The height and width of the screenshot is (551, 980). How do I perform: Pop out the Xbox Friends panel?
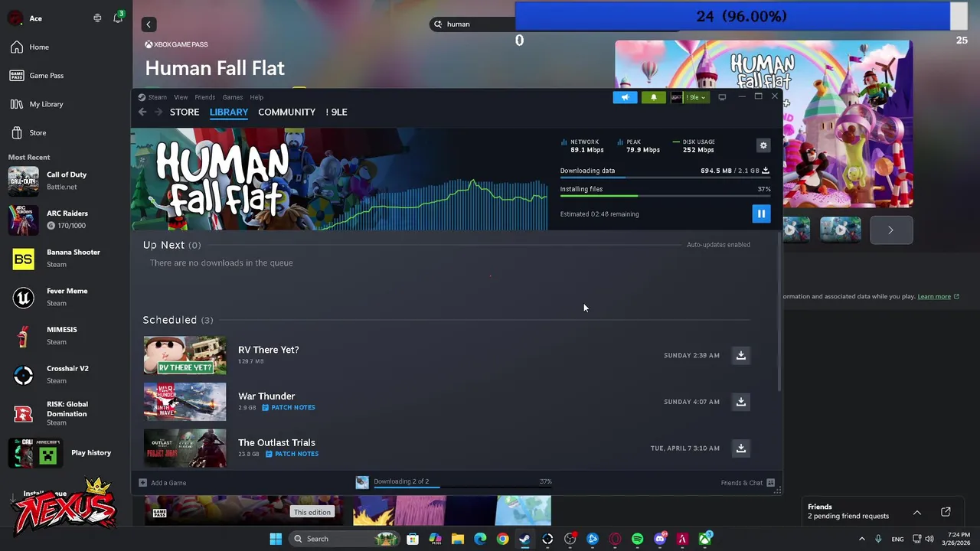pyautogui.click(x=946, y=512)
